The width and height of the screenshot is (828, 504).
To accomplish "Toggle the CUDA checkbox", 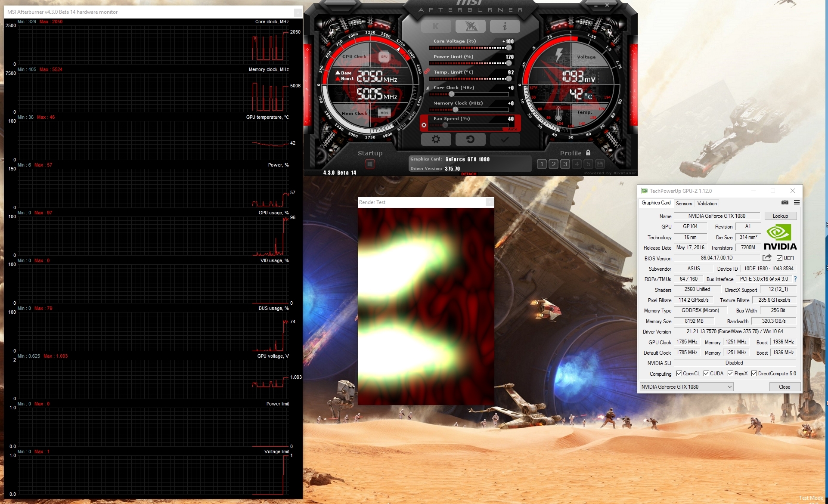I will click(x=706, y=374).
